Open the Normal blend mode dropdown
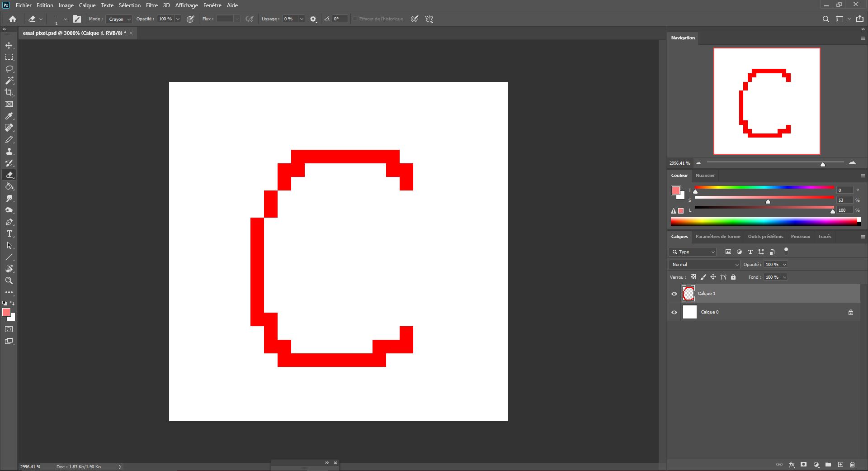 (x=704, y=264)
